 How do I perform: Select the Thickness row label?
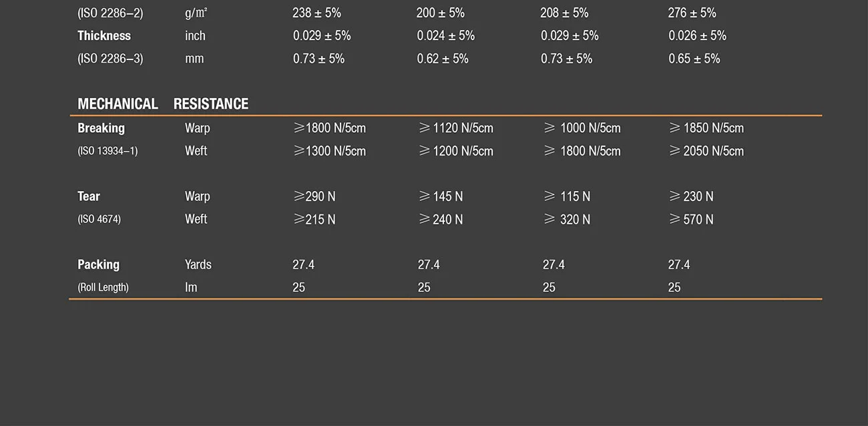pyautogui.click(x=104, y=36)
